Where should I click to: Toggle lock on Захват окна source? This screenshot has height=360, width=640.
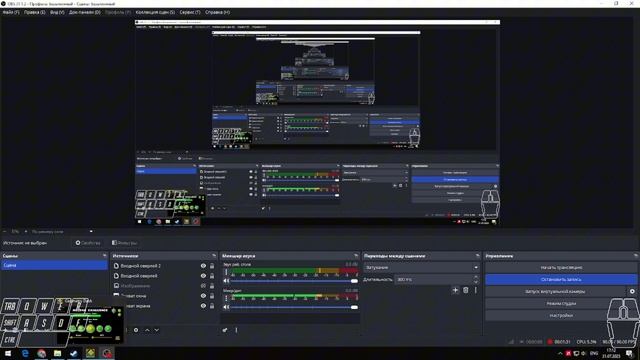(x=212, y=296)
